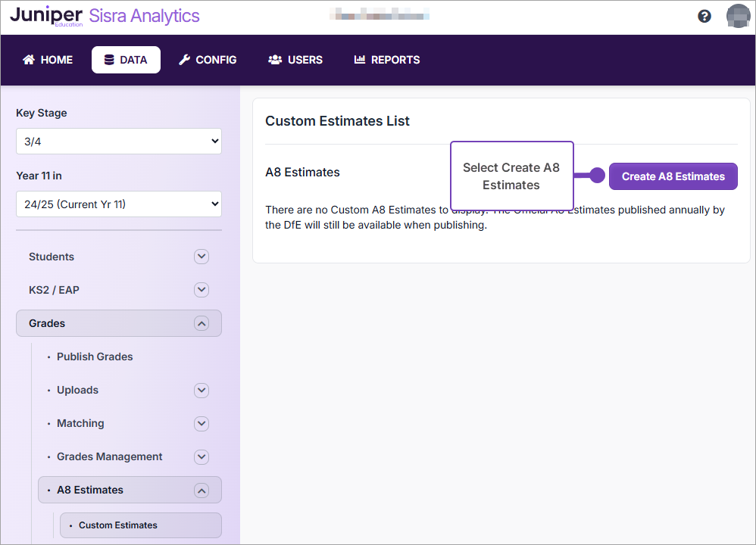The width and height of the screenshot is (756, 545).
Task: Expand the Uploads submenu chevron
Action: [201, 390]
